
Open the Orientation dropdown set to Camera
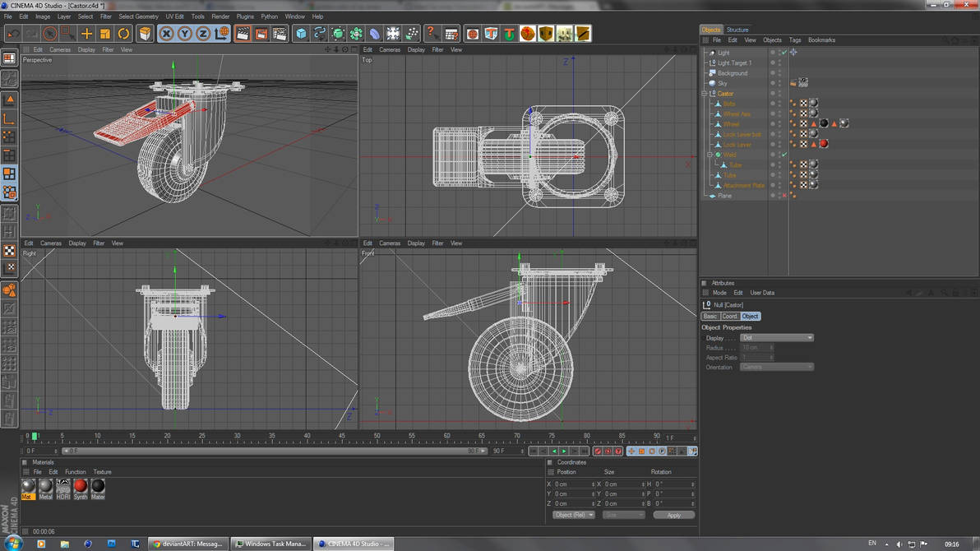[776, 367]
